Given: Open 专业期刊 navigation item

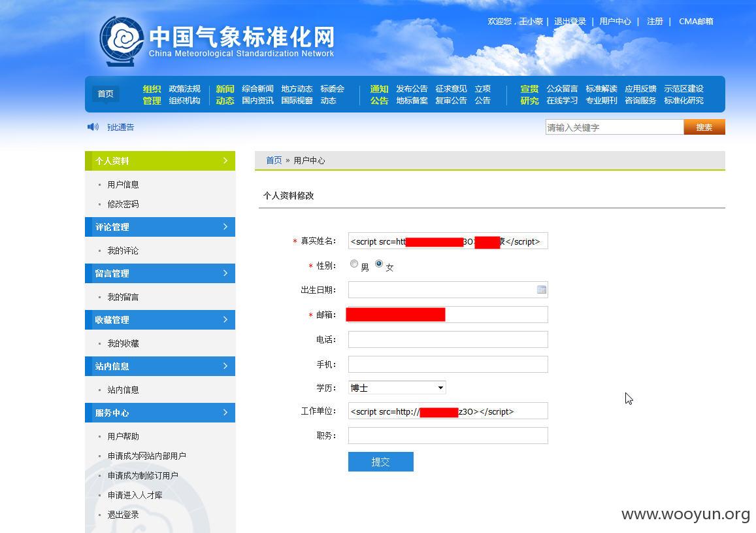Looking at the screenshot, I should 601,100.
